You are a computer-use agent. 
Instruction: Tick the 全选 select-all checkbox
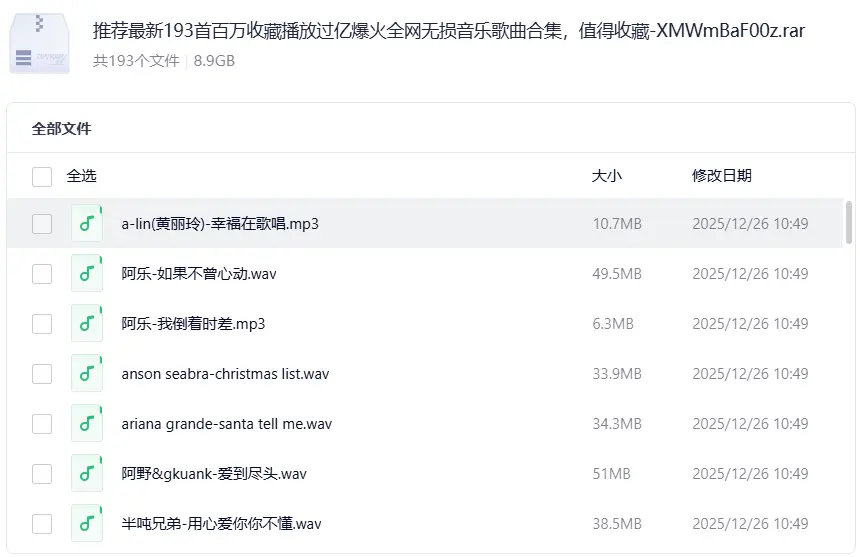pos(42,177)
